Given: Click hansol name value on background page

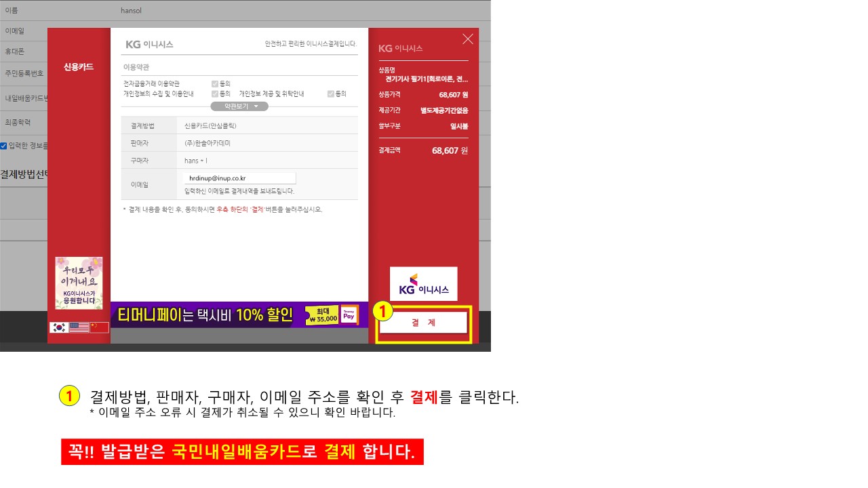Looking at the screenshot, I should (x=131, y=11).
